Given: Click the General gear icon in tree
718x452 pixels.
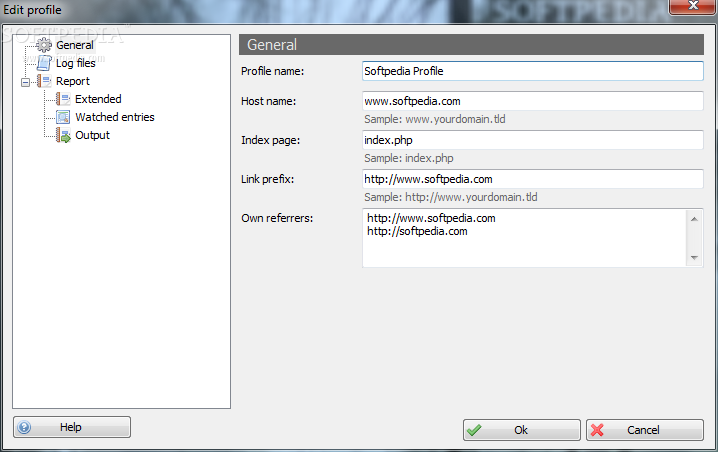Looking at the screenshot, I should click(44, 45).
